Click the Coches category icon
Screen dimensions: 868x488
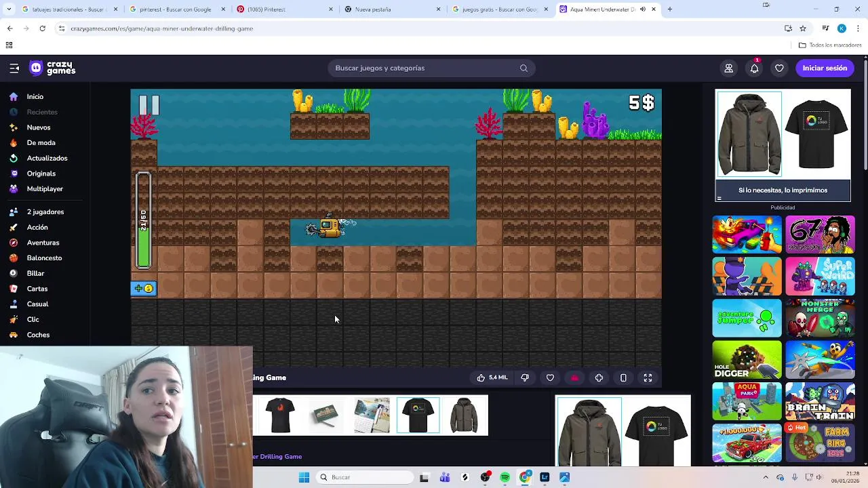(x=14, y=335)
